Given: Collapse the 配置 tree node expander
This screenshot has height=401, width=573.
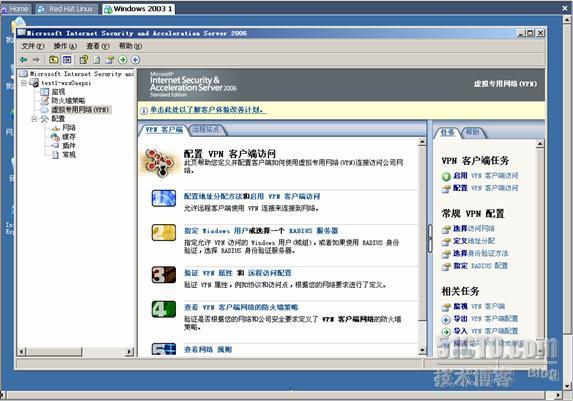Looking at the screenshot, I should [34, 119].
